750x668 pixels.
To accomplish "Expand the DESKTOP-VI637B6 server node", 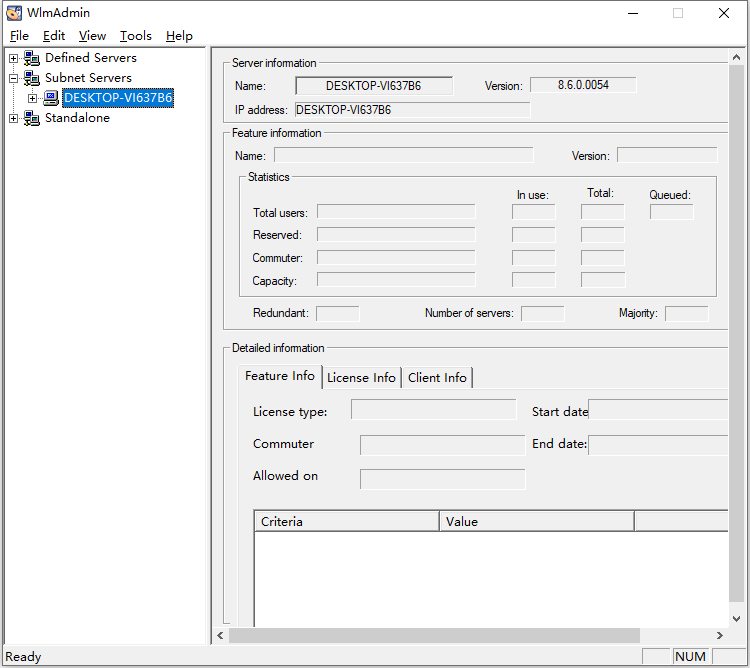I will tap(33, 99).
